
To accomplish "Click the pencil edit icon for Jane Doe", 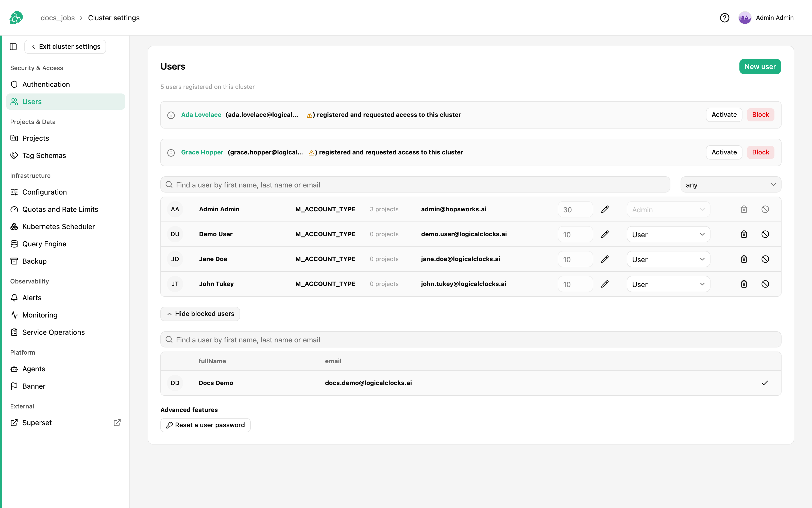I will (x=605, y=259).
